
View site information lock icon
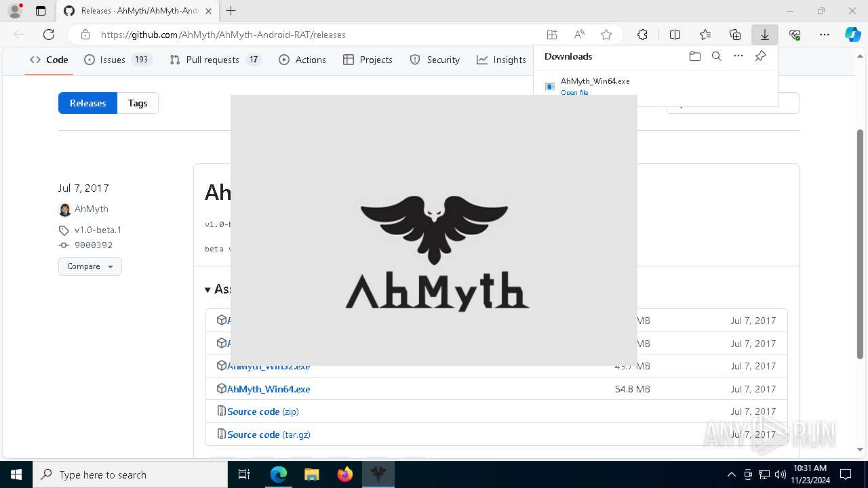click(85, 35)
